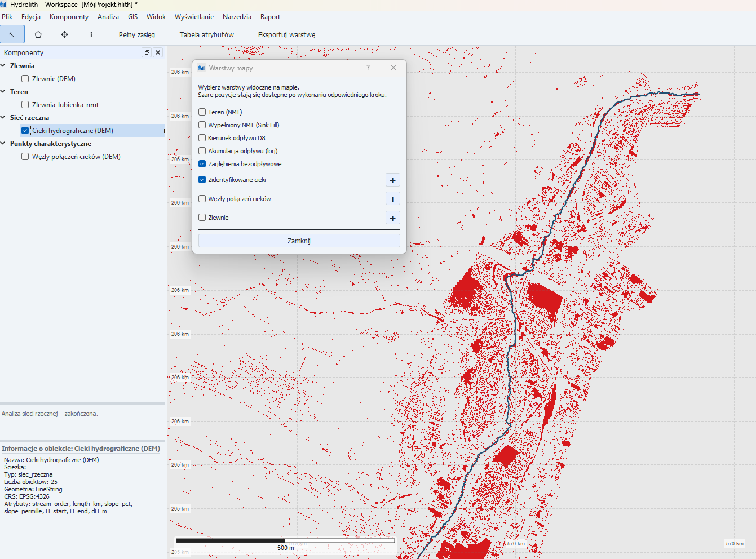Open help in Warstwy mapy dialog
756x559 pixels.
[368, 68]
